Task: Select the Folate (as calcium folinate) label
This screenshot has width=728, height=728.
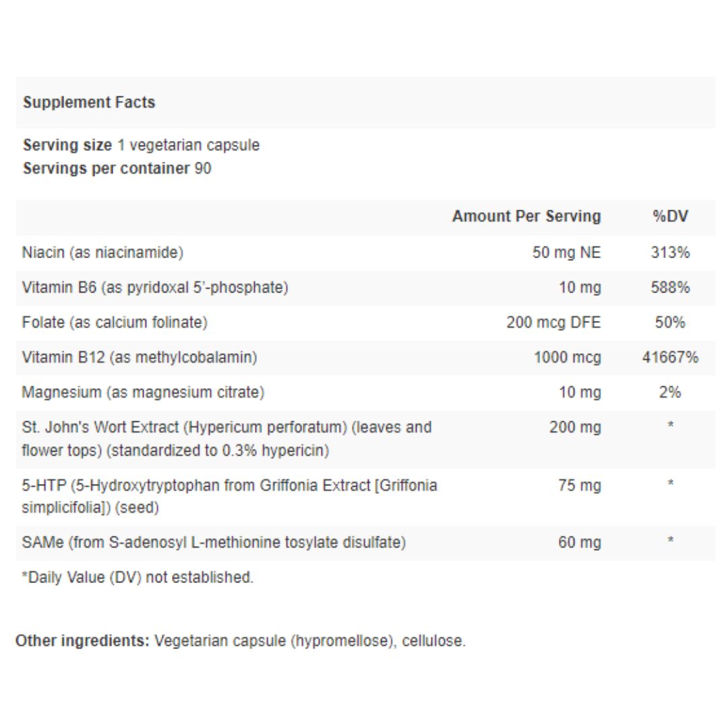Action: [x=115, y=323]
